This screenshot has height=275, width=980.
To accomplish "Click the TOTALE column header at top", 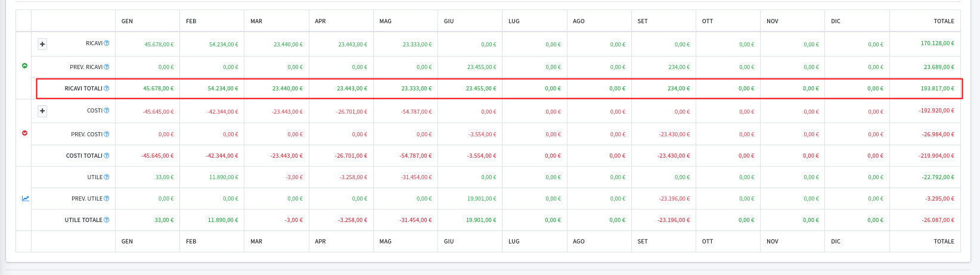I will click(x=944, y=21).
